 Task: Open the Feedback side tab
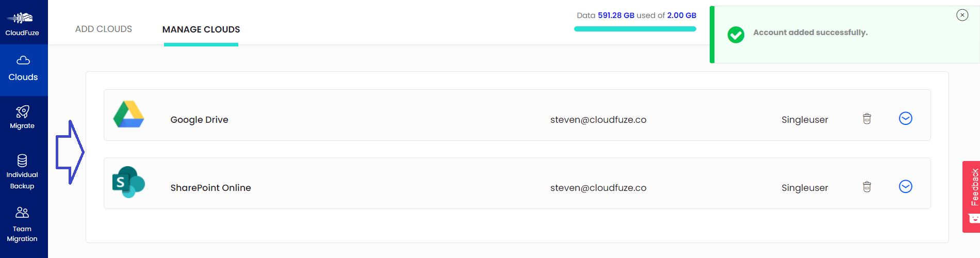click(x=971, y=197)
